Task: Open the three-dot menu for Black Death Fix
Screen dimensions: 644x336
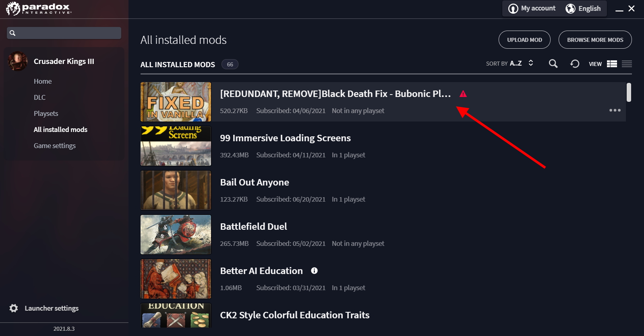Action: tap(615, 110)
